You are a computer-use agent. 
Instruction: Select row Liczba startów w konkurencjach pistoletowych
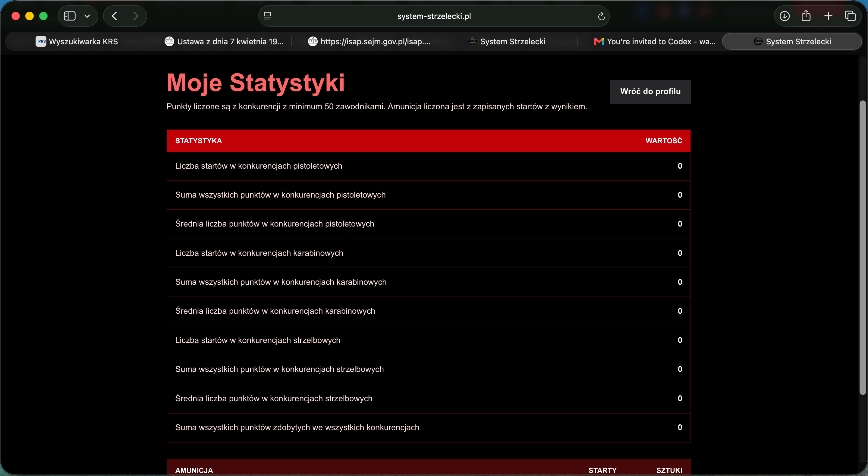pyautogui.click(x=429, y=166)
